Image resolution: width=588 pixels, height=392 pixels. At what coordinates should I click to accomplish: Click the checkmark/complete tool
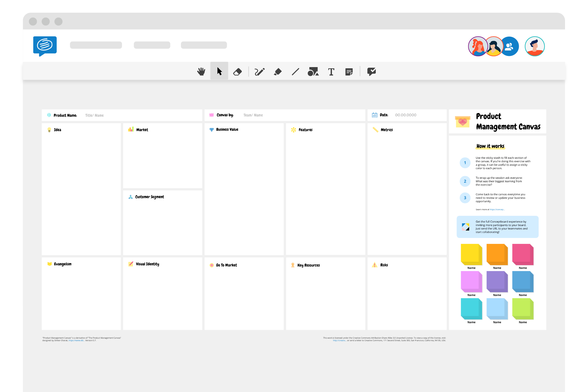point(371,71)
